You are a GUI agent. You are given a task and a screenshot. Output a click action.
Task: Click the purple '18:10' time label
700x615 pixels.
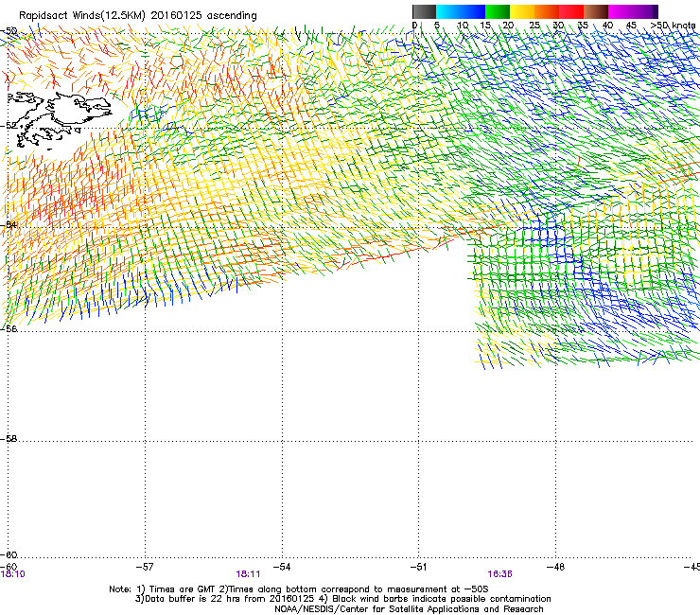click(x=12, y=574)
